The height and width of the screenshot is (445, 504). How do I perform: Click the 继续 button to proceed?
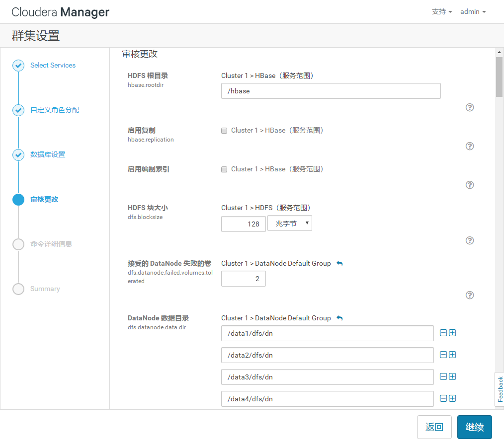[x=474, y=427]
